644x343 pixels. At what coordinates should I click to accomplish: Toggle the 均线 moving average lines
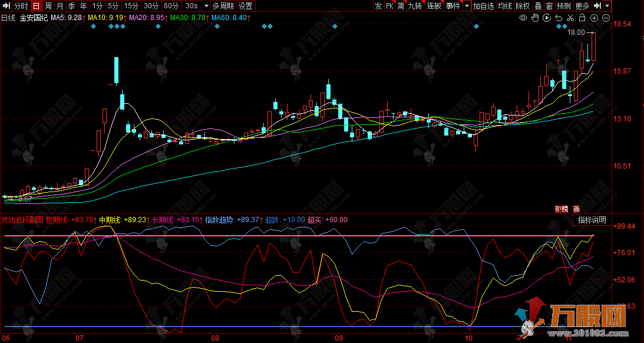click(504, 6)
